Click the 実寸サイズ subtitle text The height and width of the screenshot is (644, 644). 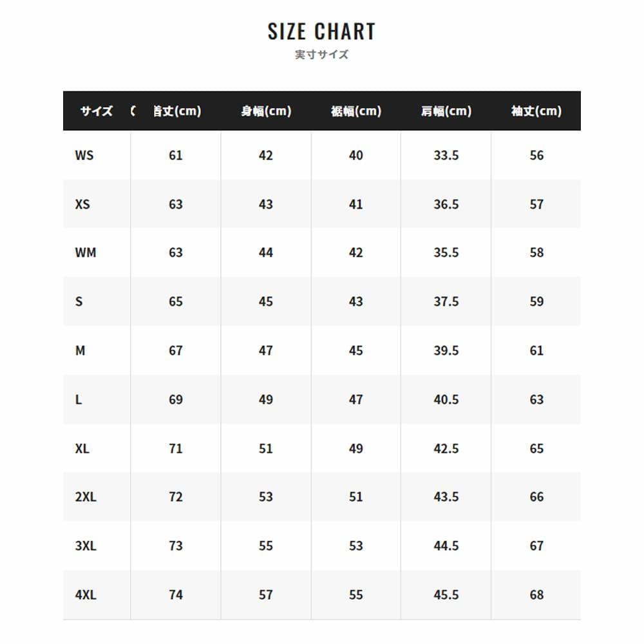(321, 55)
